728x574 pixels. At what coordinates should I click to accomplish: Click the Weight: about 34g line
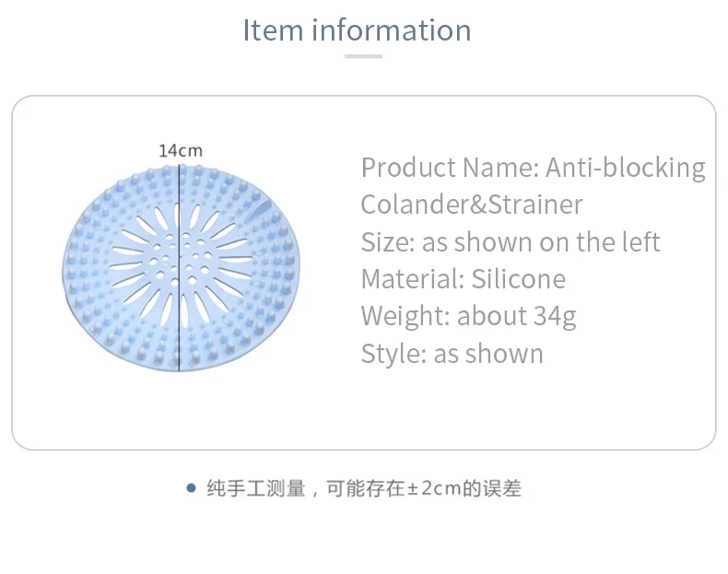pos(468,316)
